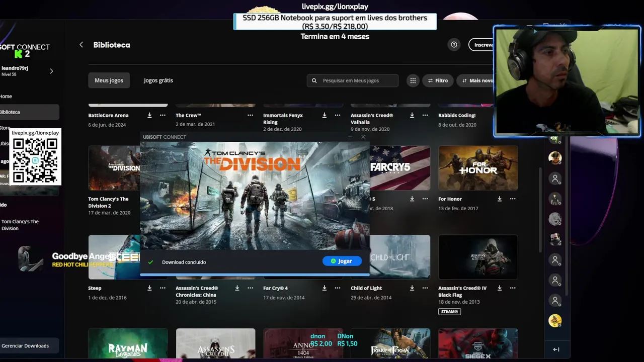Open the Rayman Legends thumbnail
Screen dimensions: 644x362
(128, 344)
